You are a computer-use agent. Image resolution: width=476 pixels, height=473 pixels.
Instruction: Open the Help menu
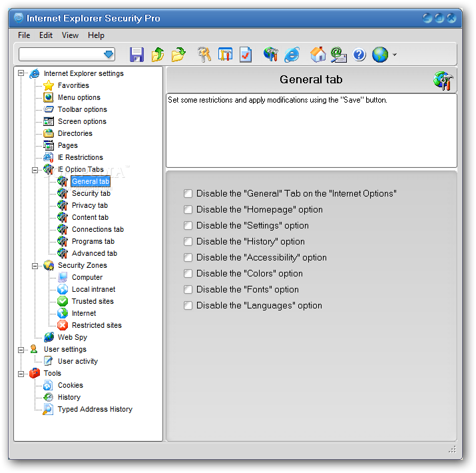(x=96, y=35)
